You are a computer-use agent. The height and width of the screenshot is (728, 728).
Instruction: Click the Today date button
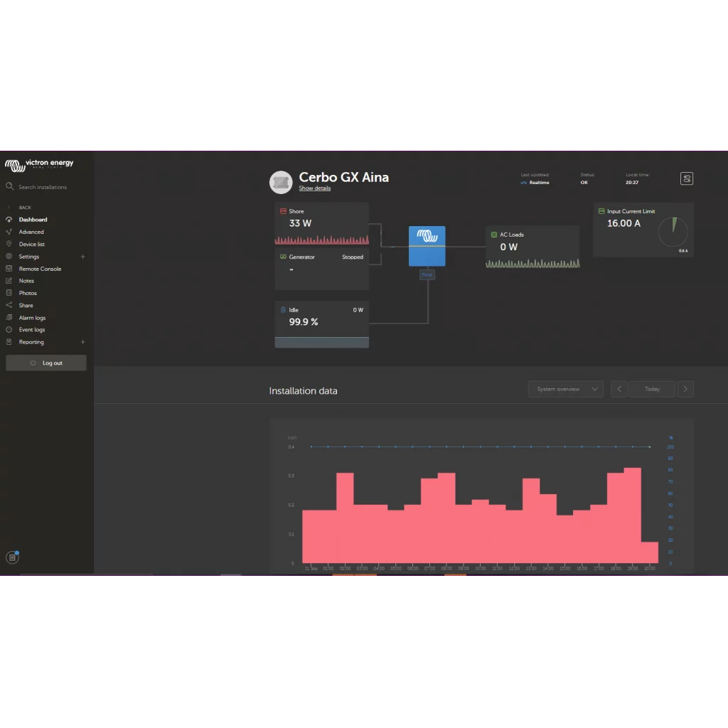pyautogui.click(x=652, y=389)
